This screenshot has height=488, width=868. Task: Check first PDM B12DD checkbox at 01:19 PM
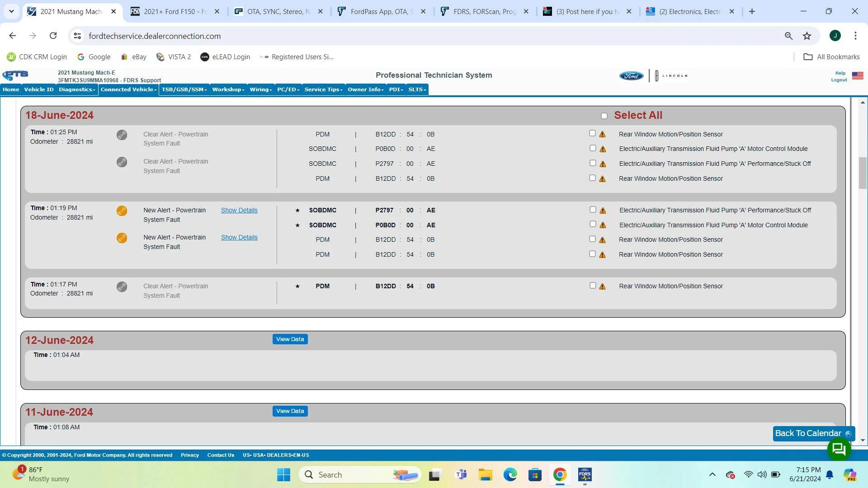coord(593,239)
